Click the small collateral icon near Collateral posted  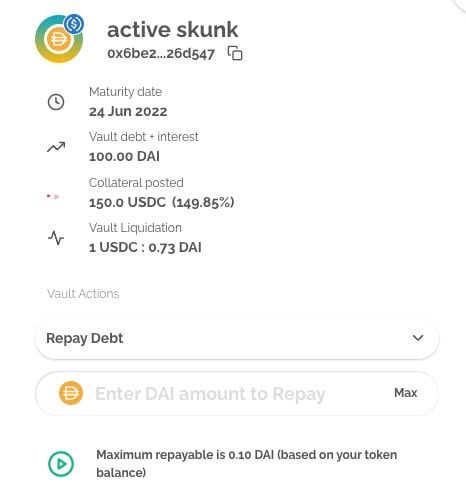(53, 196)
